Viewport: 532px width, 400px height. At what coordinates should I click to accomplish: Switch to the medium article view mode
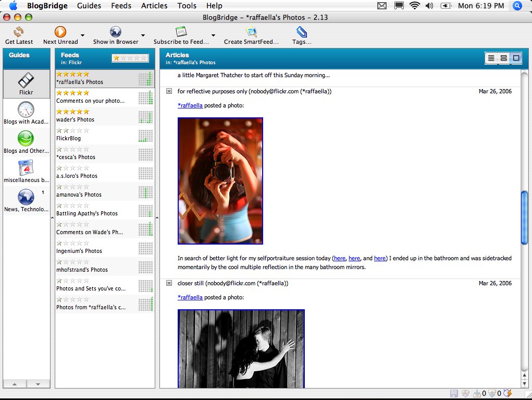[503, 58]
